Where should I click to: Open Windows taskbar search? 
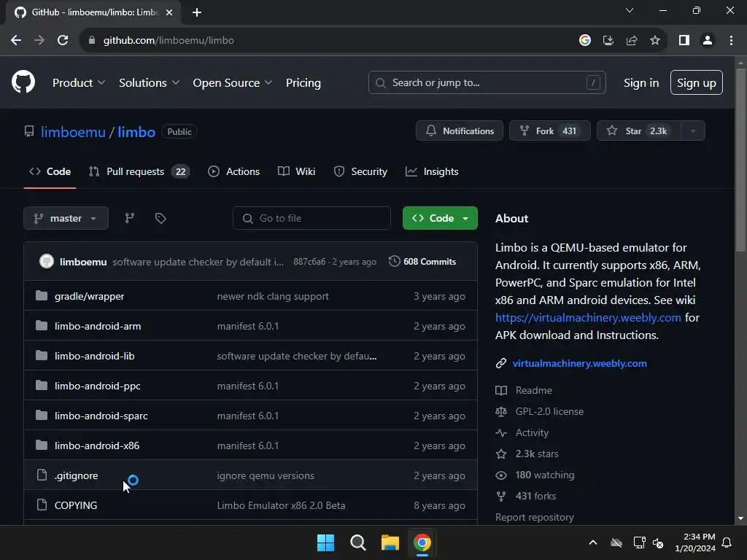[x=357, y=542]
